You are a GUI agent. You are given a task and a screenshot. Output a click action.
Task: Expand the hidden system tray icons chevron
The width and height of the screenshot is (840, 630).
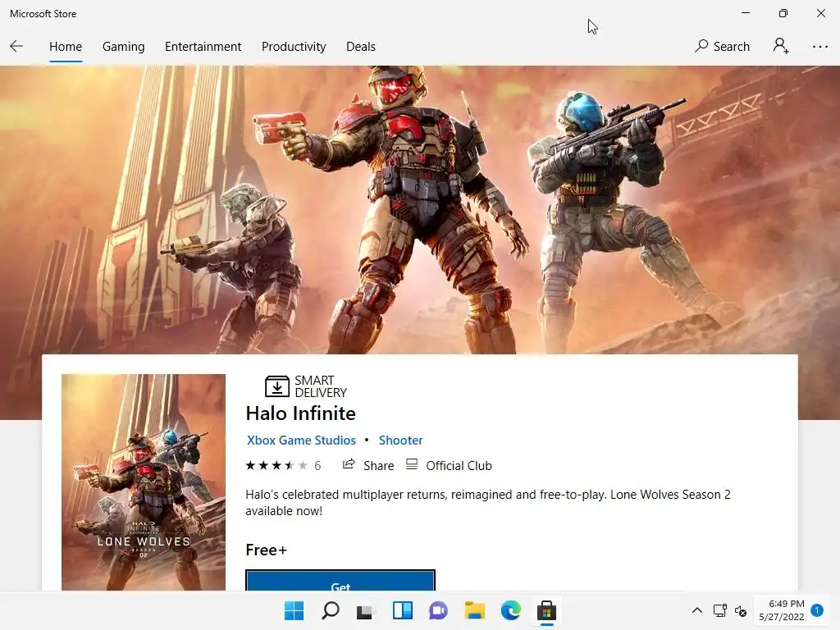[697, 610]
